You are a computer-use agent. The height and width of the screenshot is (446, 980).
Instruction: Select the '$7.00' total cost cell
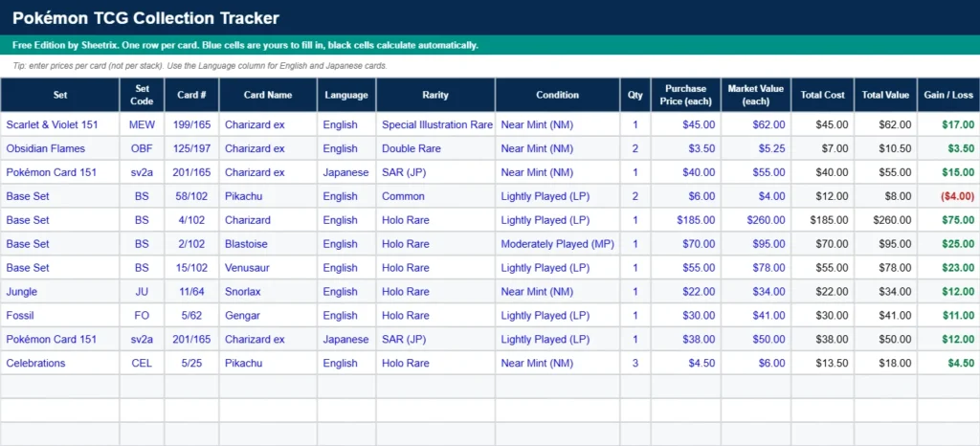point(822,148)
